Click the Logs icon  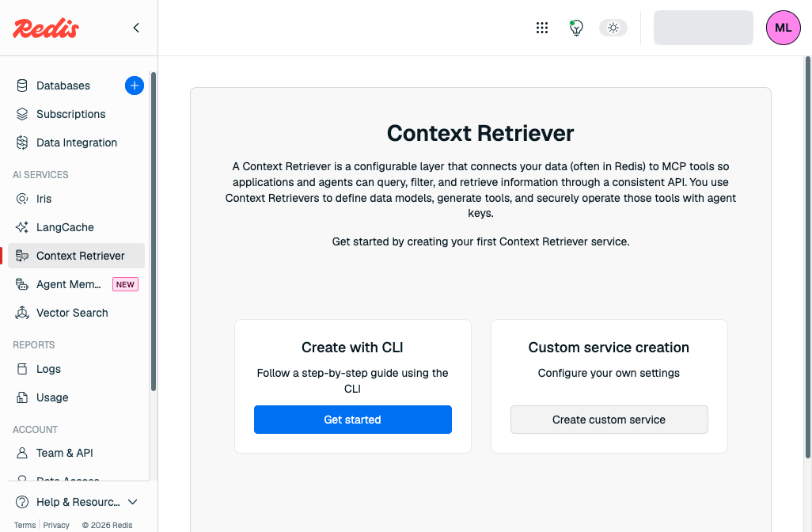coord(21,369)
